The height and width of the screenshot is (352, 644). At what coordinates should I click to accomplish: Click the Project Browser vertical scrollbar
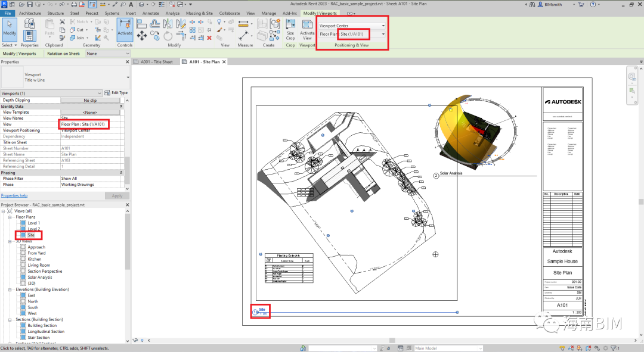pos(128,242)
